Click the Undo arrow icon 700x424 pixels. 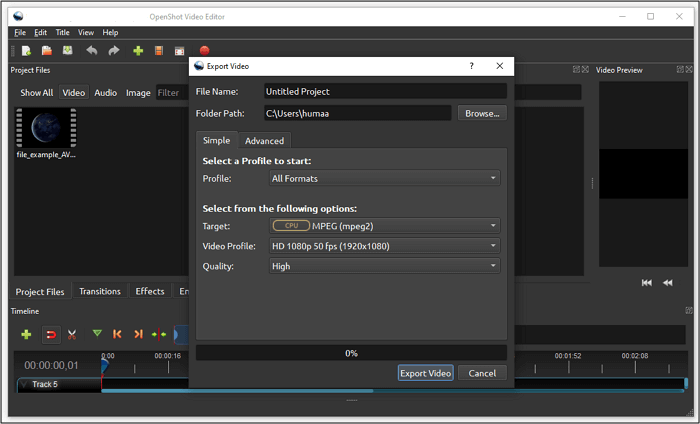coord(92,50)
